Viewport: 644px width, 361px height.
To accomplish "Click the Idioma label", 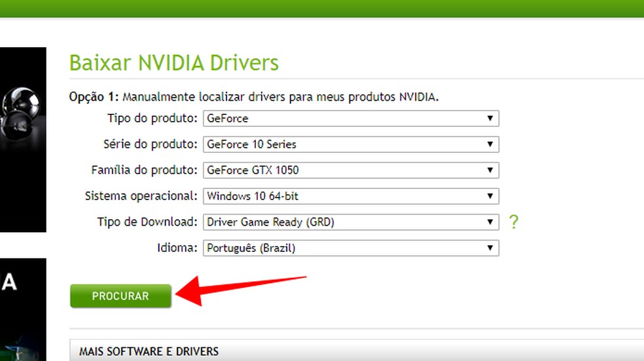I will pos(177,248).
